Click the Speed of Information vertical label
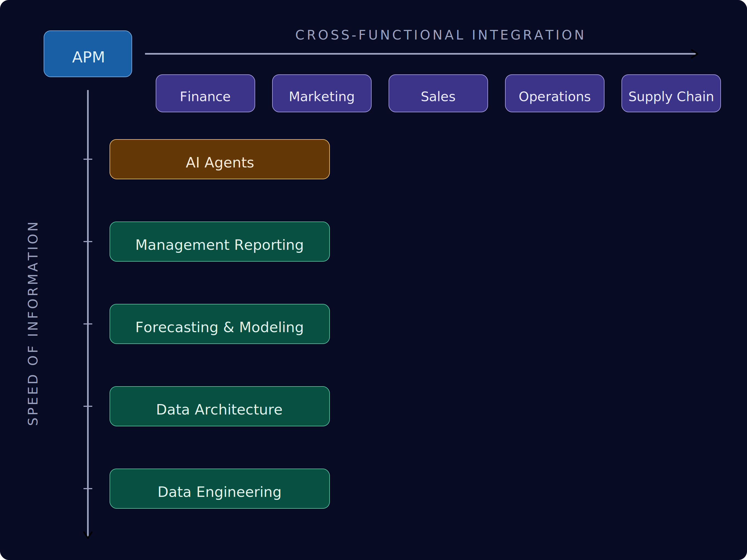Screen dimensions: 747x560 pyautogui.click(x=33, y=323)
